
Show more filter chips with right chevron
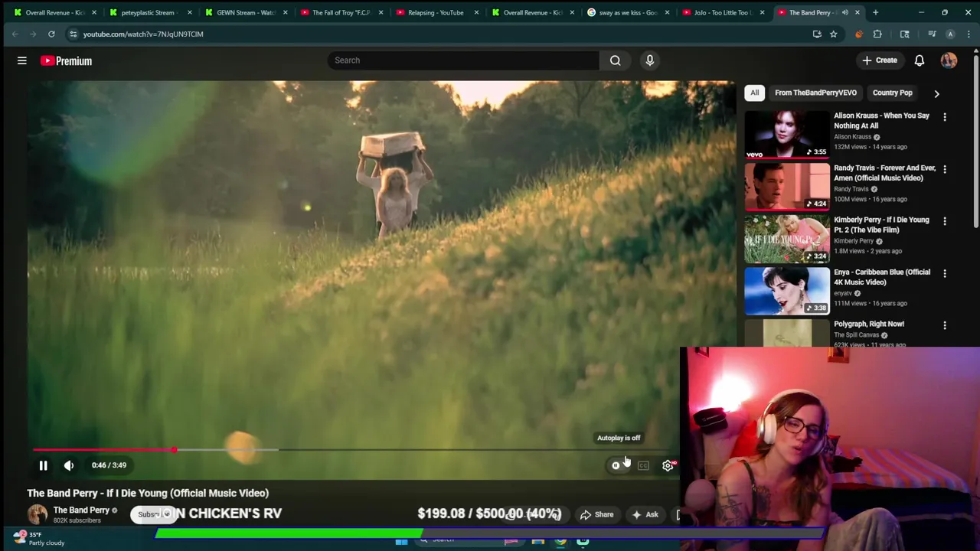(x=936, y=93)
